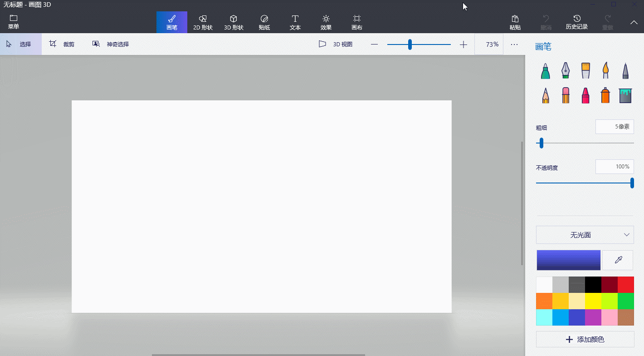Select the bright red color swatch
The height and width of the screenshot is (356, 644).
(626, 285)
